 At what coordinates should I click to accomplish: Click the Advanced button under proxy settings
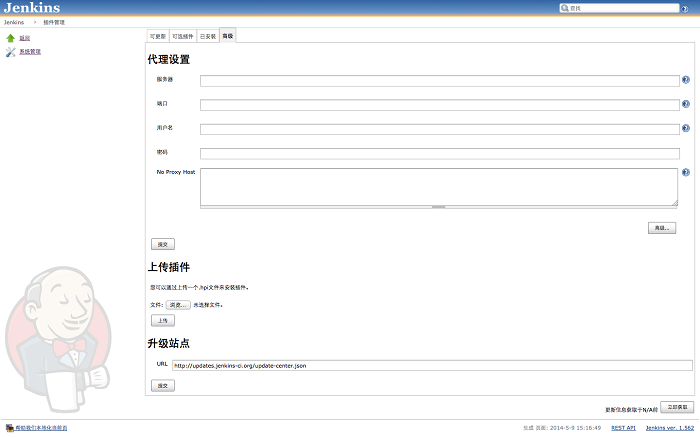point(662,228)
